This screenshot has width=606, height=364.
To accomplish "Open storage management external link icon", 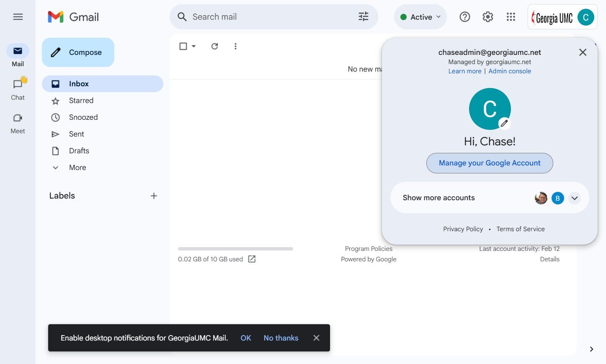I will (252, 259).
